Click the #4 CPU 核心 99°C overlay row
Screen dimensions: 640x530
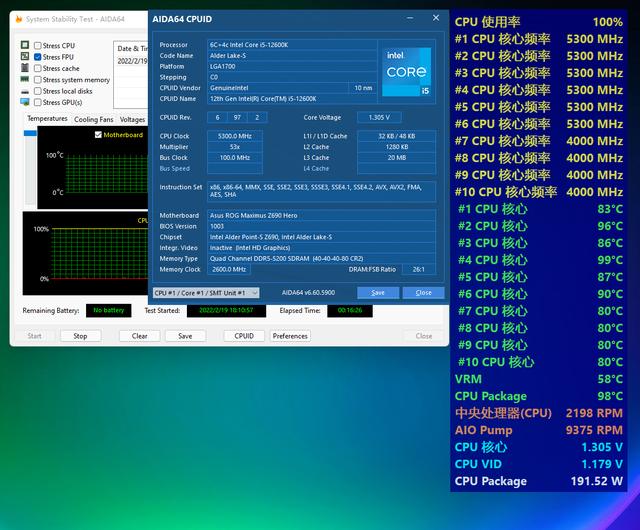coord(539,260)
